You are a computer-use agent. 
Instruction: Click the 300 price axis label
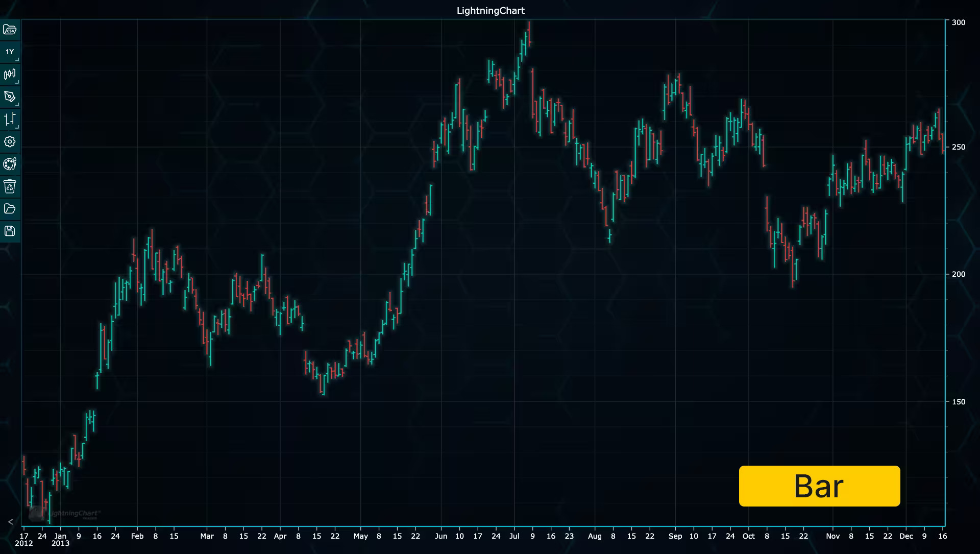[x=958, y=22]
